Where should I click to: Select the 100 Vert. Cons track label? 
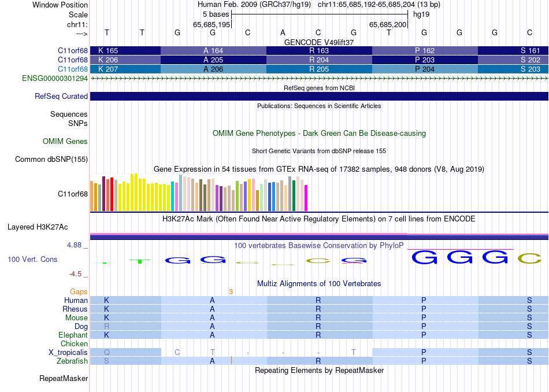point(32,259)
